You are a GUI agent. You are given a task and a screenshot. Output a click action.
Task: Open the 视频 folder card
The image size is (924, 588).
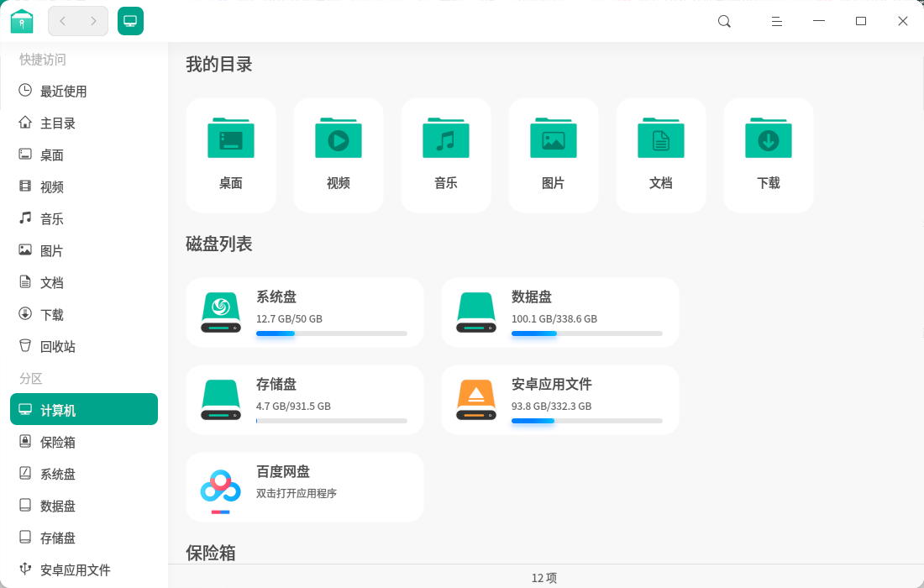pos(339,155)
